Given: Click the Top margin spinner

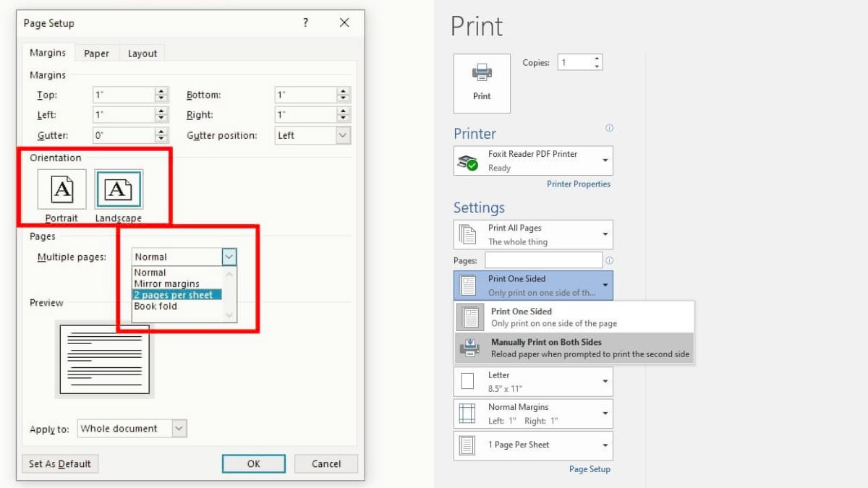Looking at the screenshot, I should click(x=161, y=95).
